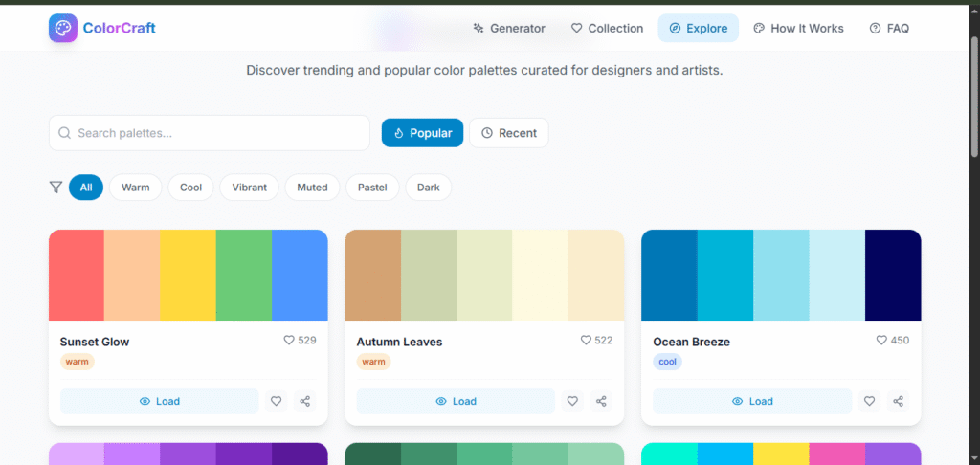
Task: Click the yellow swatch in Sunset Glow
Action: click(188, 276)
